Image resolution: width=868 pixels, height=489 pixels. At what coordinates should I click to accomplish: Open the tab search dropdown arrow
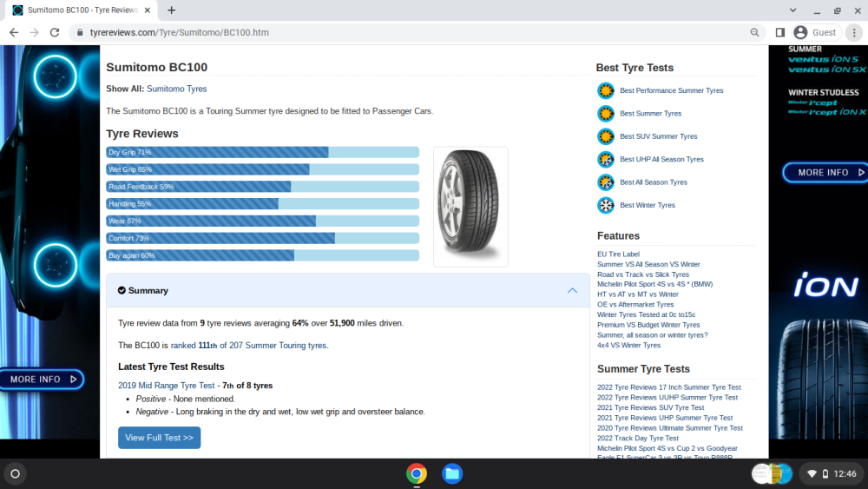pyautogui.click(x=792, y=10)
